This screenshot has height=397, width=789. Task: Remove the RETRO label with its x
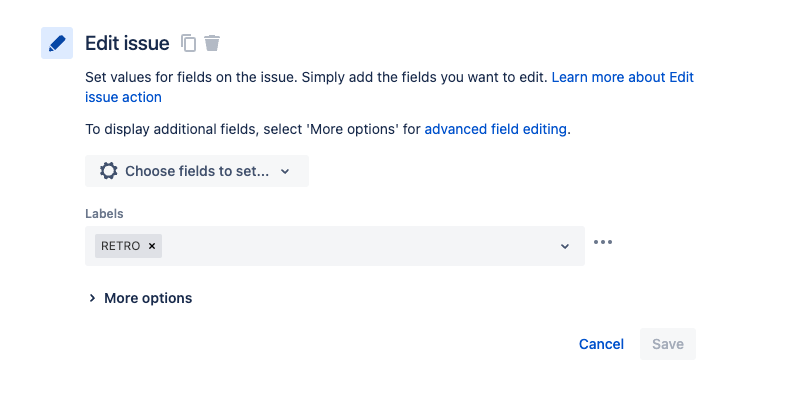point(152,246)
